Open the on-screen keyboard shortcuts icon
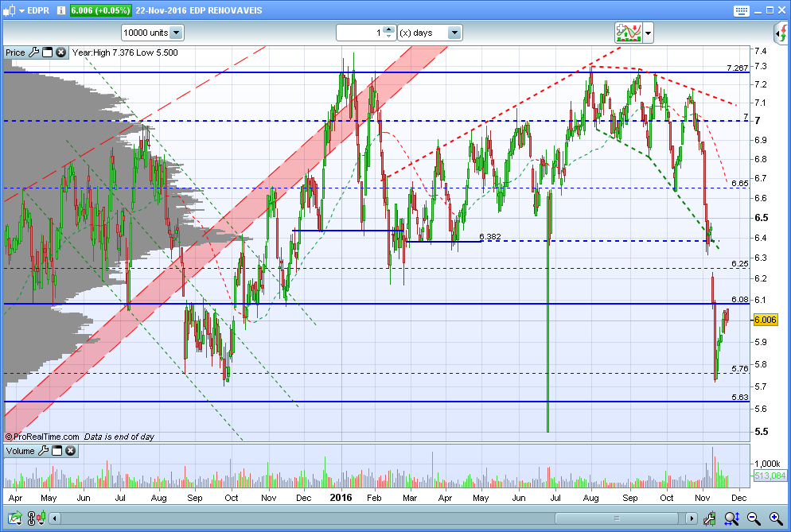 click(741, 10)
